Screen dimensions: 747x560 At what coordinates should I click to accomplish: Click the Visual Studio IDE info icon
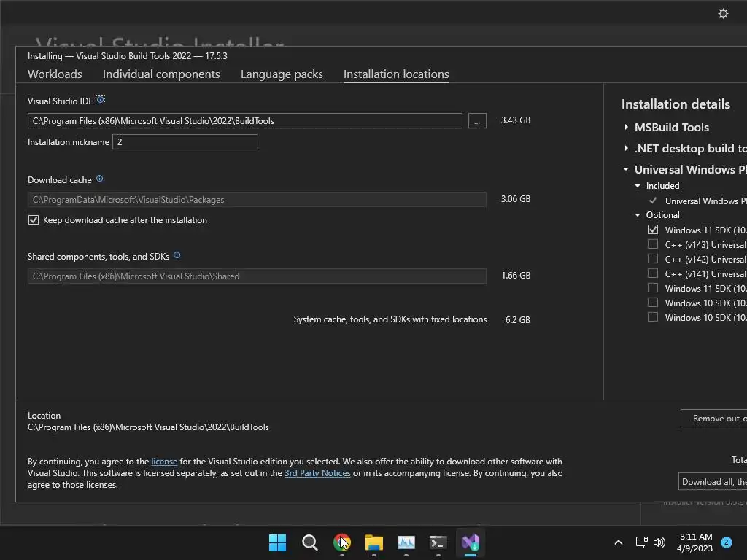pos(100,100)
